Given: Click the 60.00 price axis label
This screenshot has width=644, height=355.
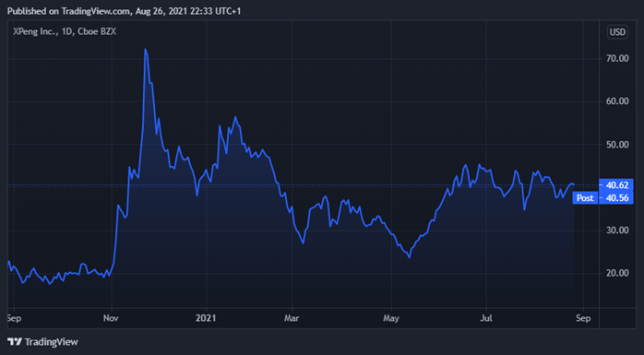Looking at the screenshot, I should point(617,101).
